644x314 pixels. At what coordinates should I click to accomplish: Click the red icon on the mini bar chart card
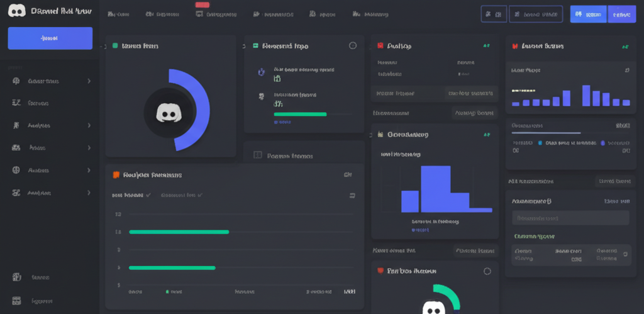[x=514, y=46]
